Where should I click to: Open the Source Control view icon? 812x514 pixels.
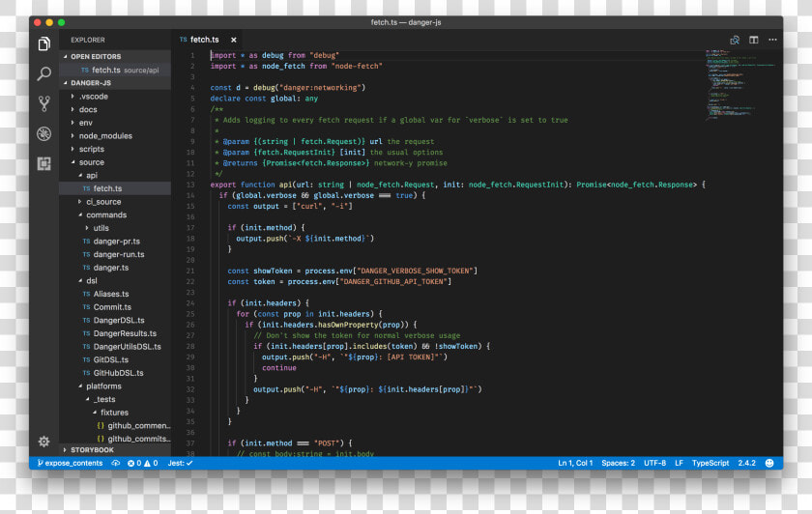[44, 104]
